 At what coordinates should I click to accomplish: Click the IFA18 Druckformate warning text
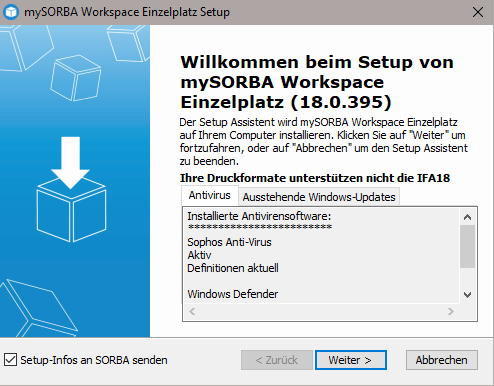(315, 178)
